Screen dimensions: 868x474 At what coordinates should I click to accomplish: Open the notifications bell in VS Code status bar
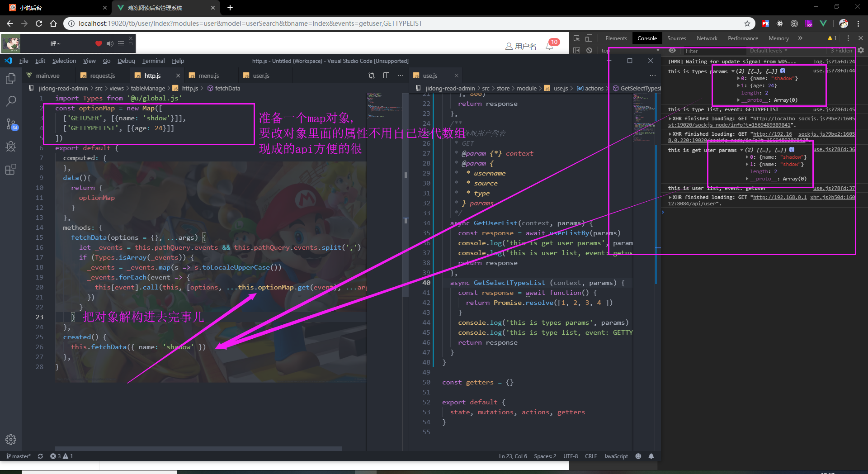pyautogui.click(x=651, y=456)
